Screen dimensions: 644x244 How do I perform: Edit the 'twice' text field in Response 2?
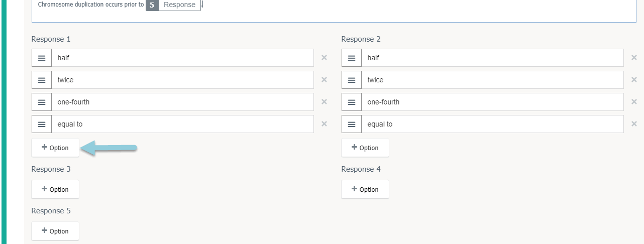492,80
